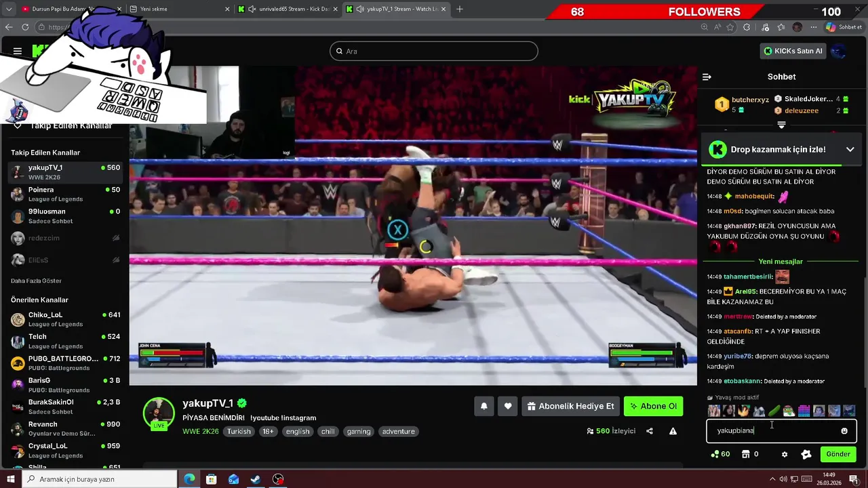This screenshot has width=868, height=488.
Task: Click the channel points balance 60
Action: pyautogui.click(x=720, y=454)
